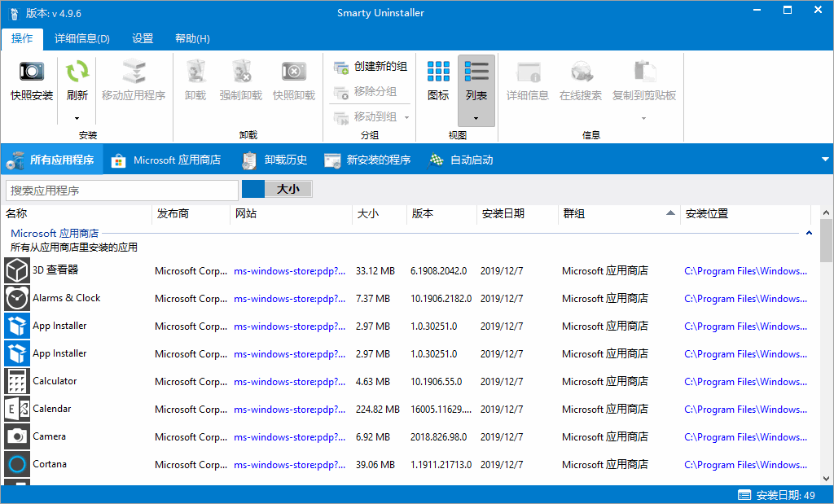Screen dimensions: 834x504
Task: Expand the 列表 view dropdown arrow
Action: [x=476, y=118]
